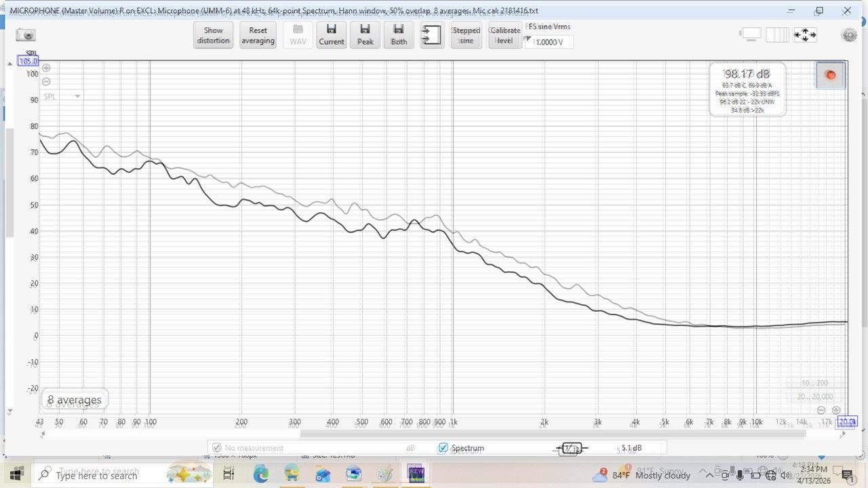The height and width of the screenshot is (488, 868).
Task: Click Reset averaging button
Action: pos(258,35)
